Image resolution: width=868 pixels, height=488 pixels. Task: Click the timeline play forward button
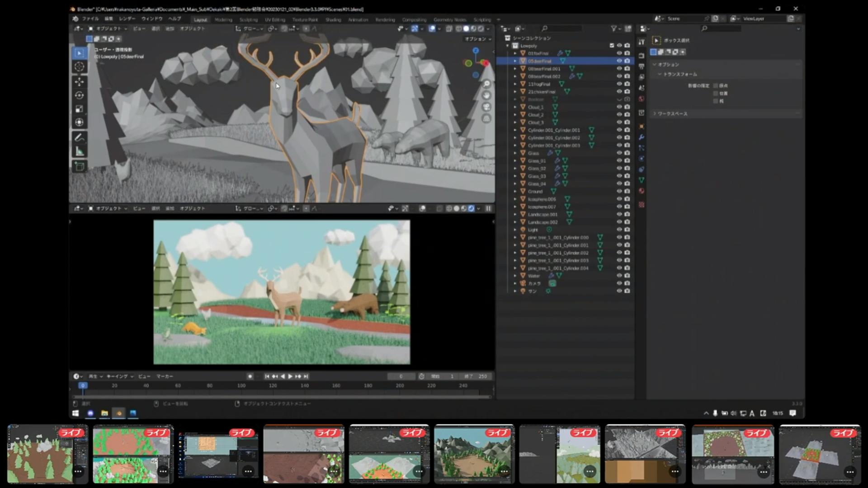[290, 376]
